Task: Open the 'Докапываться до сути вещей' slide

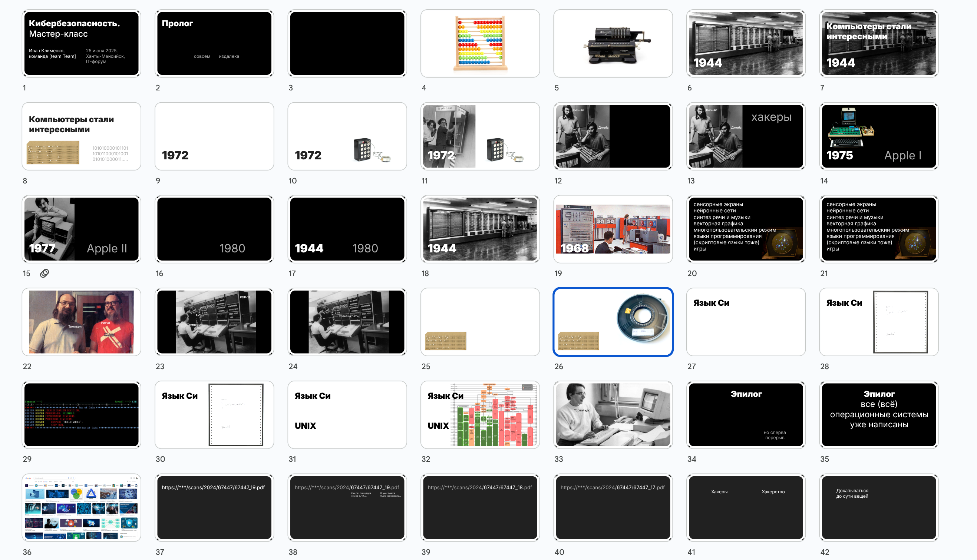Action: tap(878, 508)
